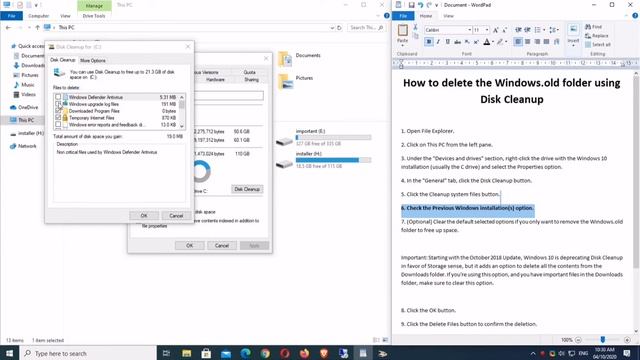The height and width of the screenshot is (360, 640).
Task: Click the text highlight color pen icon
Action: [x=500, y=42]
